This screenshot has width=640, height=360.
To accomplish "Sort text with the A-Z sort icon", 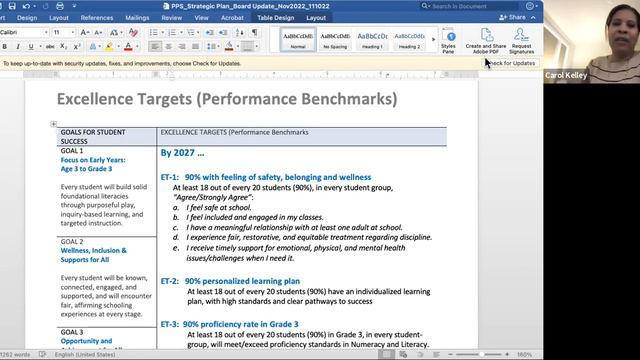I will (240, 33).
